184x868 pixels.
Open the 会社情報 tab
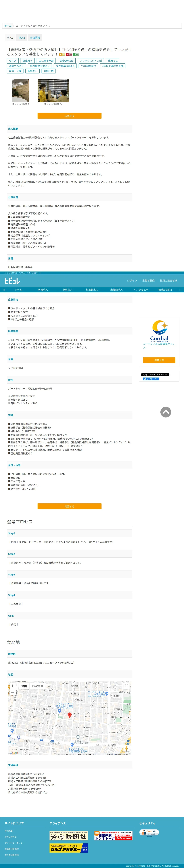click(35, 38)
